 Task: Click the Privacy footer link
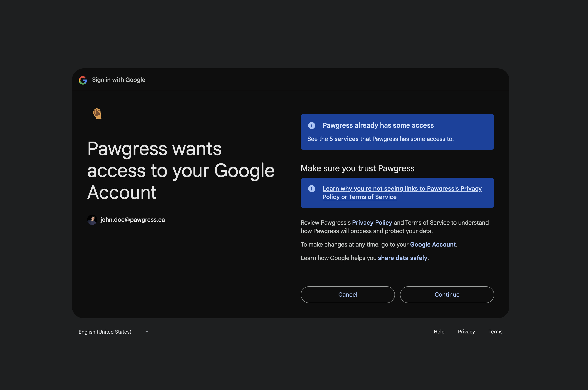coord(466,332)
